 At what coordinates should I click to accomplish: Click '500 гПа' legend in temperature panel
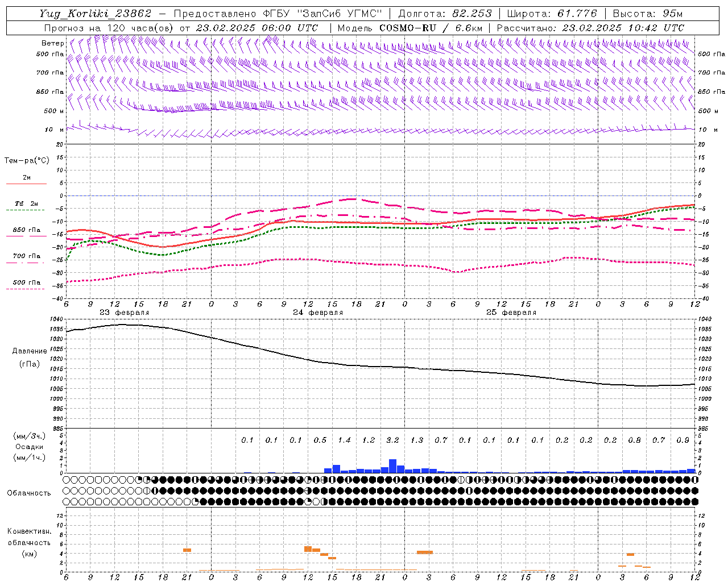pyautogui.click(x=27, y=282)
